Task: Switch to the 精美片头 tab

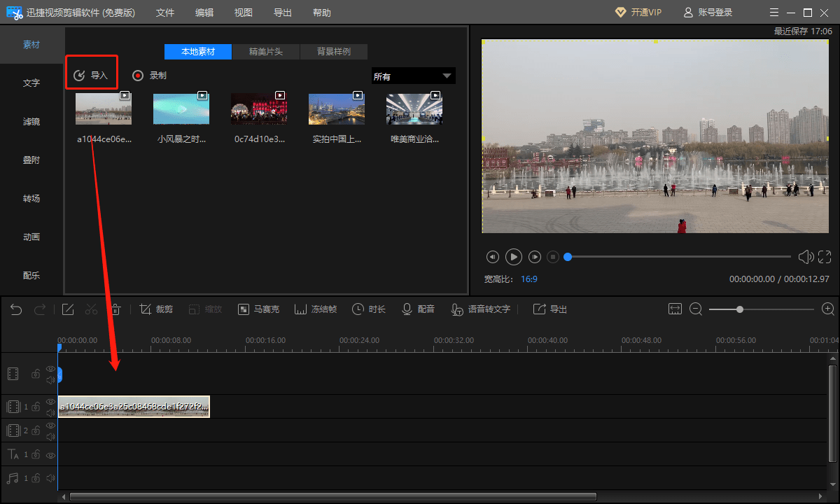Action: (x=266, y=52)
